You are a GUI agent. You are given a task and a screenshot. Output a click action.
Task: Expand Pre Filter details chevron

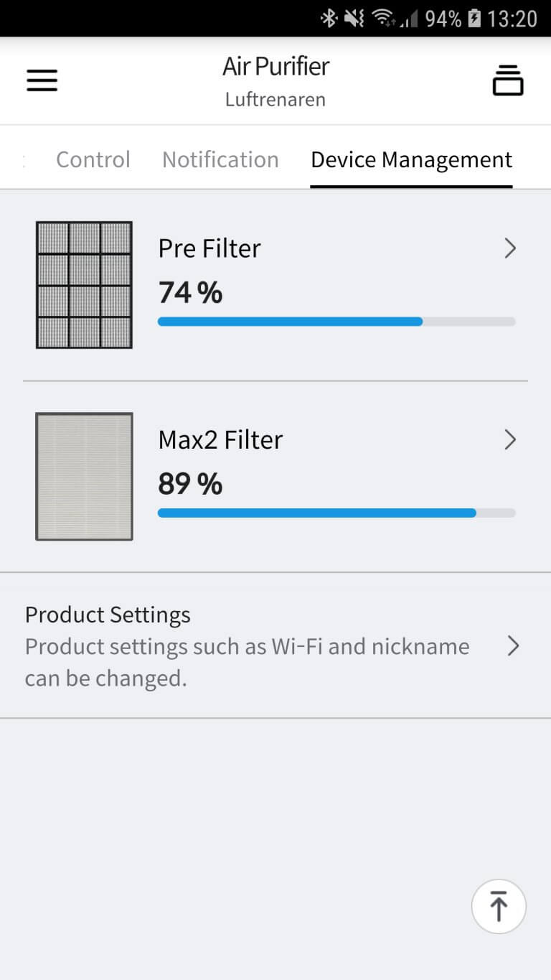click(x=510, y=248)
